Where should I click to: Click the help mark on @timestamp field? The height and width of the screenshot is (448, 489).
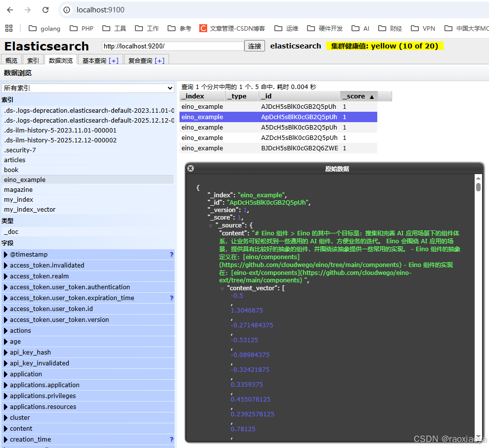click(171, 255)
